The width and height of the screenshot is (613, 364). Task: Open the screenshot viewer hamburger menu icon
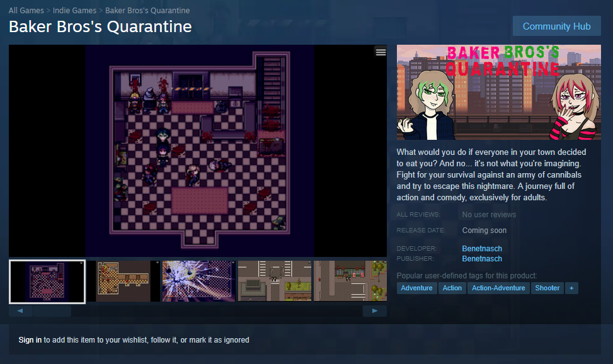[x=381, y=52]
